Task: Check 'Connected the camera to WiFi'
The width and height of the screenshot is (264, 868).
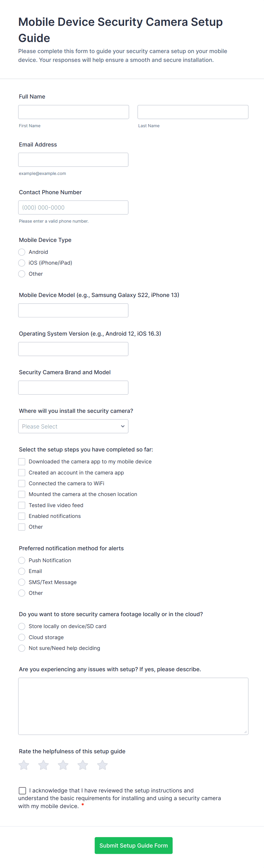Action: click(x=22, y=484)
